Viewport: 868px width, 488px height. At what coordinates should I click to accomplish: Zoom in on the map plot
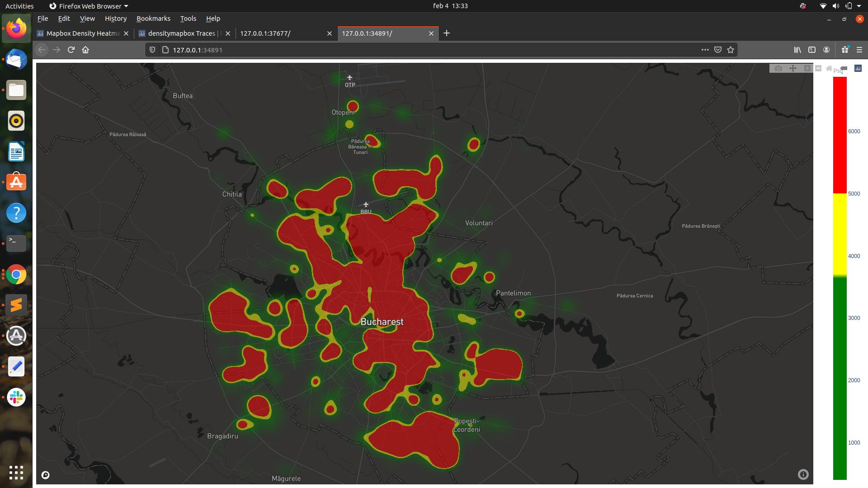click(807, 68)
